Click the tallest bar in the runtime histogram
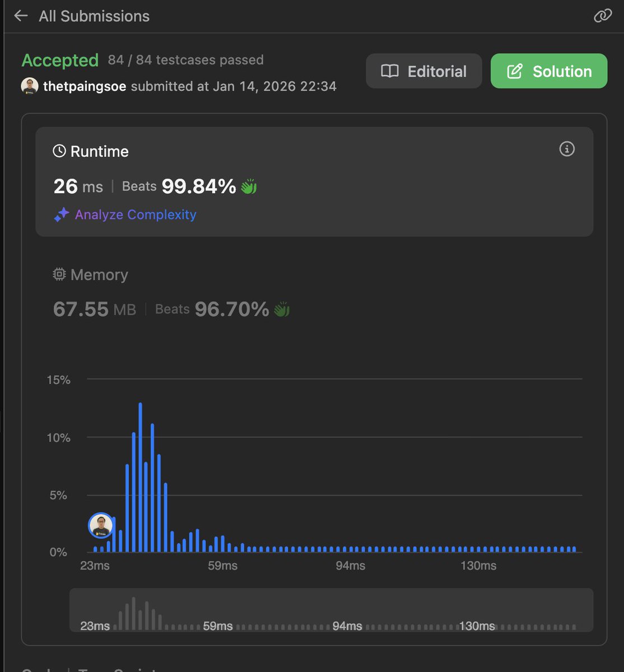This screenshot has width=624, height=672. click(140, 477)
